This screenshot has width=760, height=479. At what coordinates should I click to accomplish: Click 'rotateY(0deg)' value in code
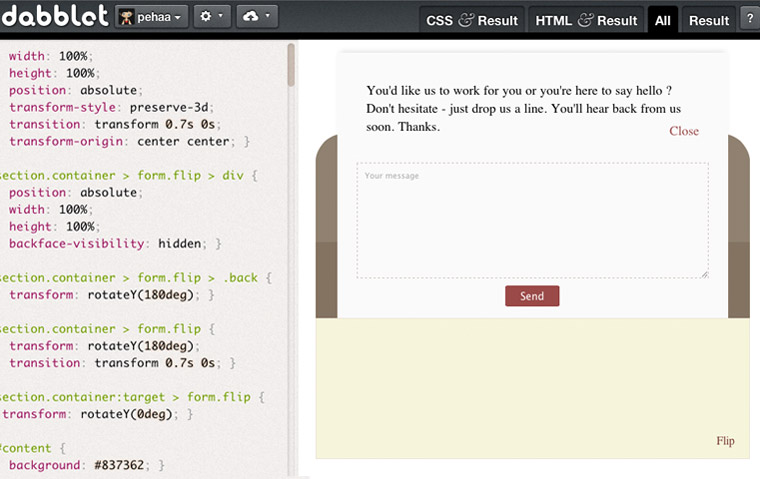[x=126, y=414]
